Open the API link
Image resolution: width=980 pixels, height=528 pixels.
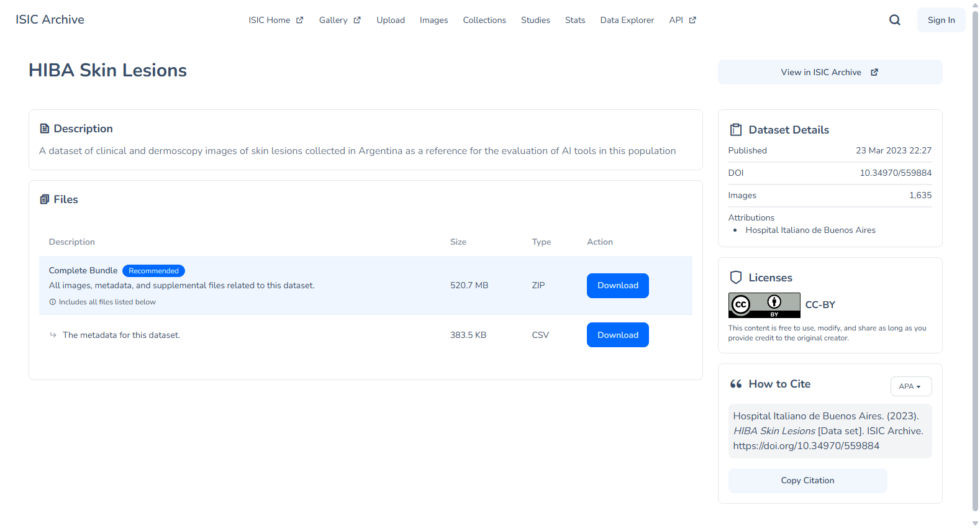(x=683, y=20)
